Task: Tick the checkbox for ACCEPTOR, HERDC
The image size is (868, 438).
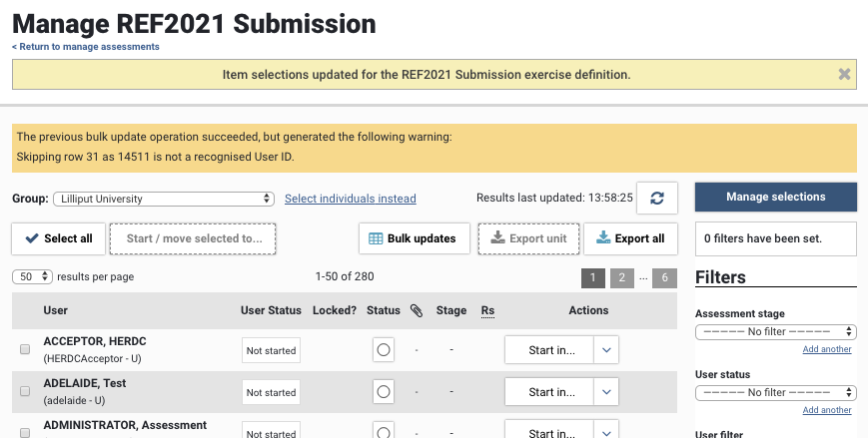Action: (25, 349)
